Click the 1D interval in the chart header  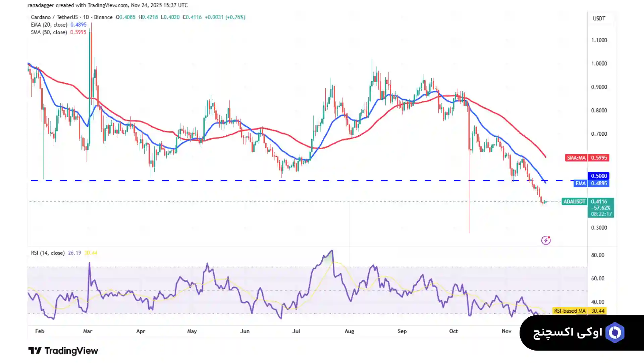[86, 17]
